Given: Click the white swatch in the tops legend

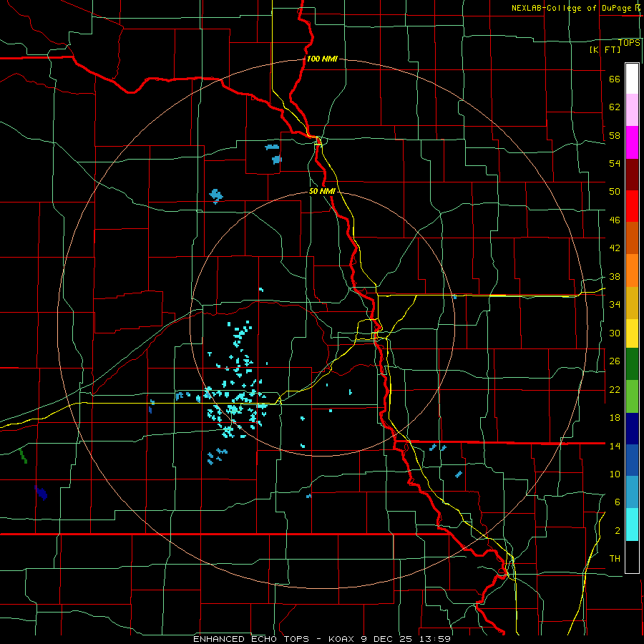Looking at the screenshot, I should point(632,79).
